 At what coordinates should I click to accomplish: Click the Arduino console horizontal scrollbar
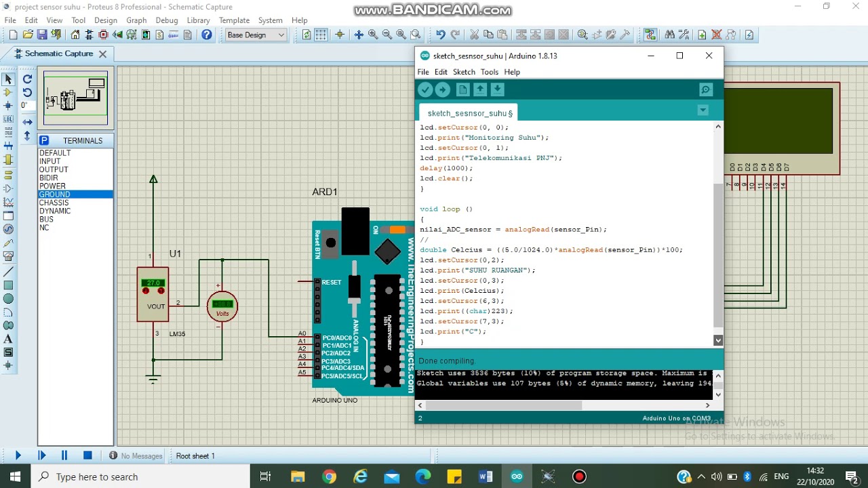(x=503, y=405)
